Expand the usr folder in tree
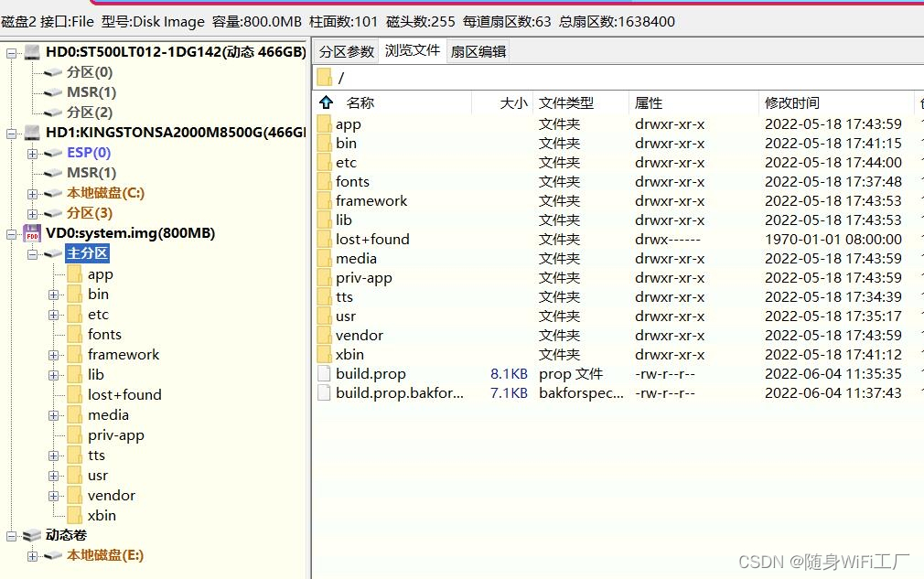The image size is (924, 579). click(54, 476)
